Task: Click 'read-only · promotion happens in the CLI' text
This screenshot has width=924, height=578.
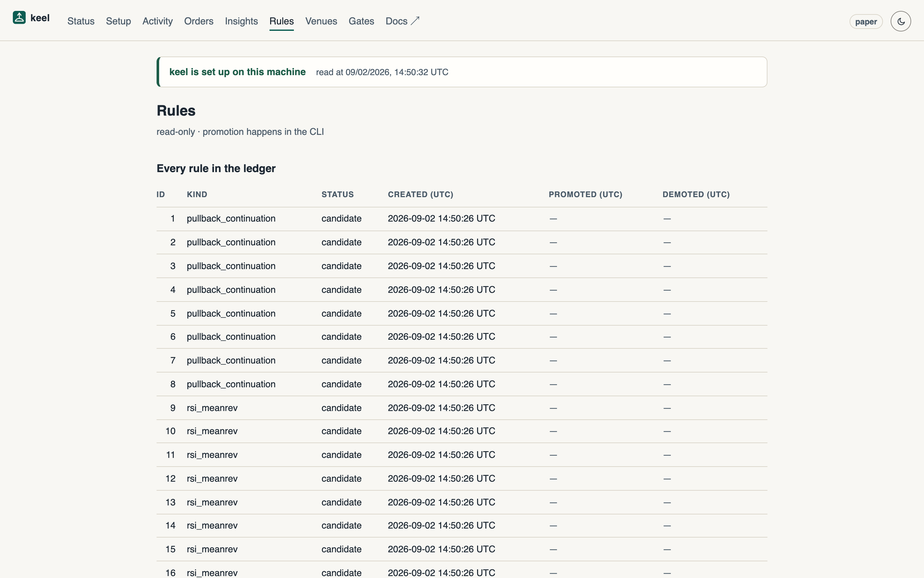Action: pyautogui.click(x=240, y=132)
